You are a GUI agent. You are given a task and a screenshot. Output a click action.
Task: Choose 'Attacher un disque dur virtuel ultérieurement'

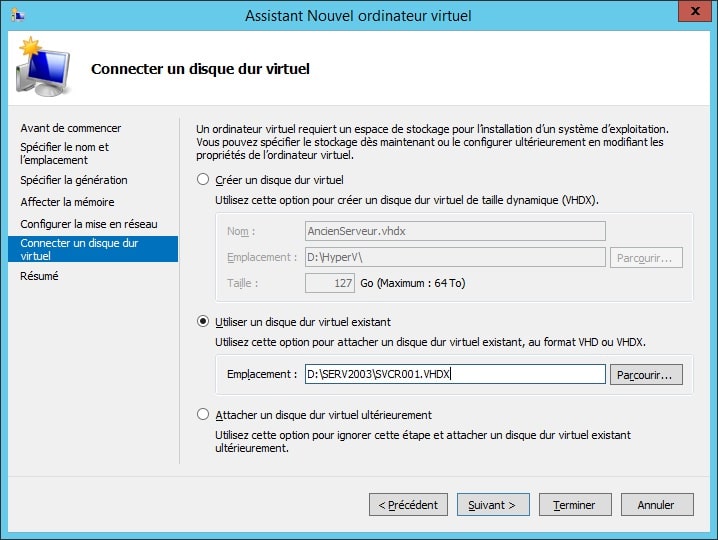click(204, 414)
